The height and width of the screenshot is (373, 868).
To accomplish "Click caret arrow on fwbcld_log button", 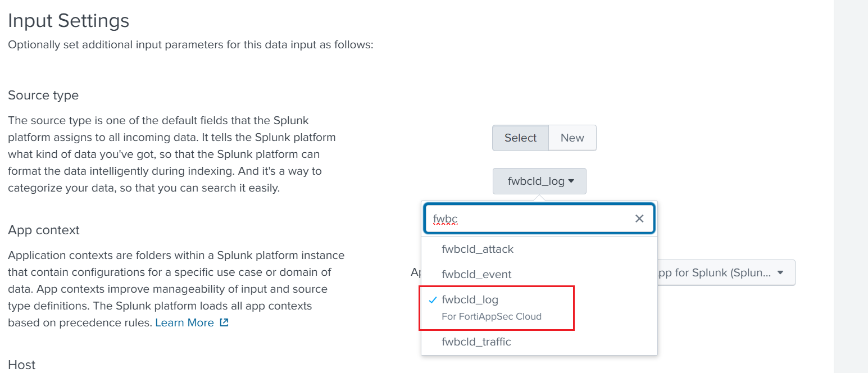I will [x=571, y=181].
